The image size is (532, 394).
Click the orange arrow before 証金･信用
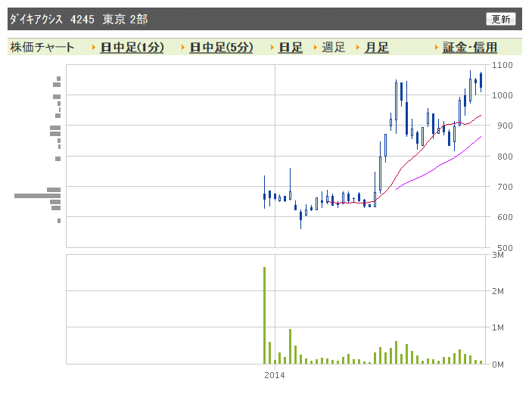pos(437,48)
